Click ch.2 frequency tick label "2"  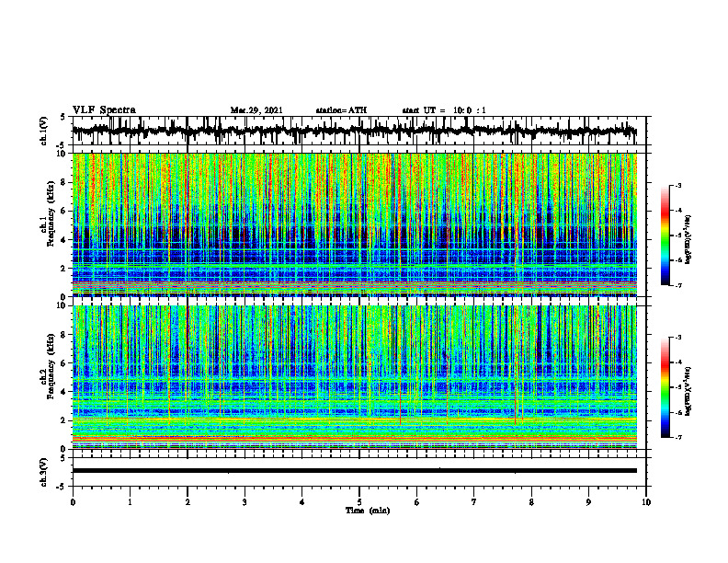(63, 420)
